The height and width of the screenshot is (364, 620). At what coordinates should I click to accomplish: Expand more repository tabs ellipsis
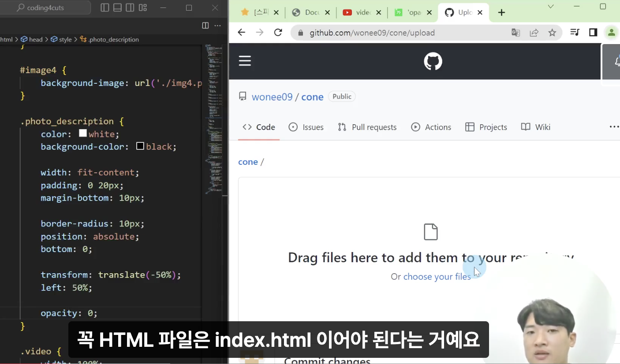coord(614,127)
